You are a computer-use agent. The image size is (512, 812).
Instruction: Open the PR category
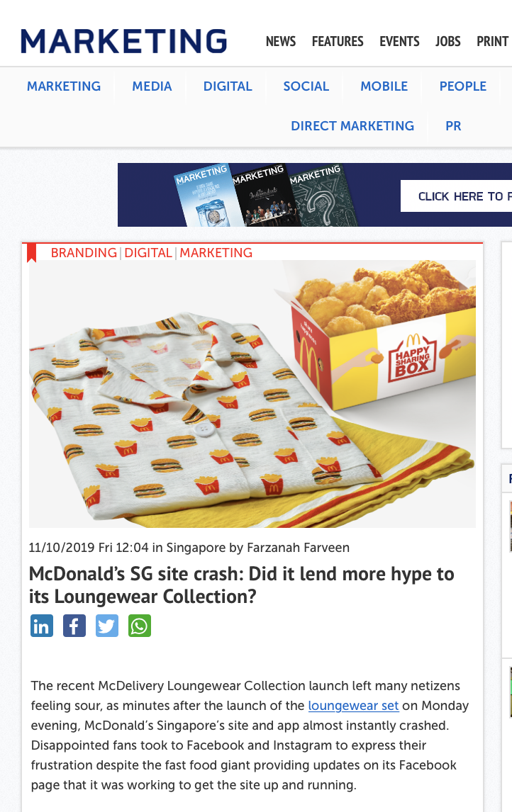(453, 126)
